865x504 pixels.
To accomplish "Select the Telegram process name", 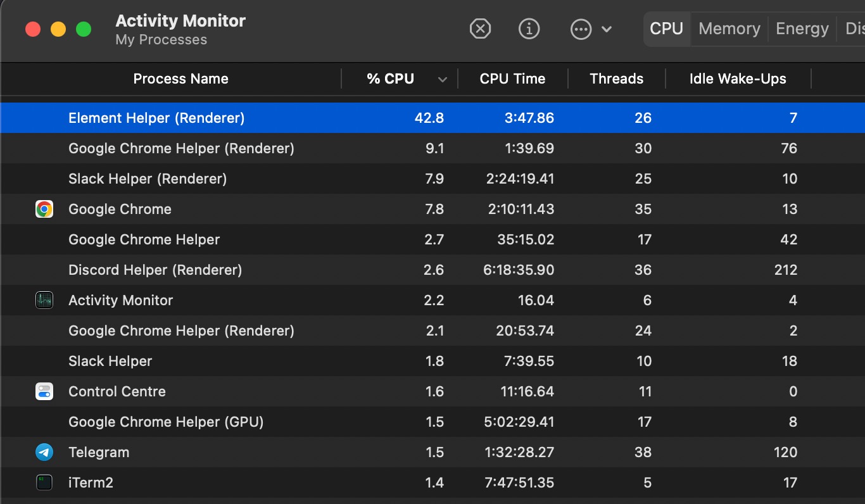I will [x=99, y=452].
